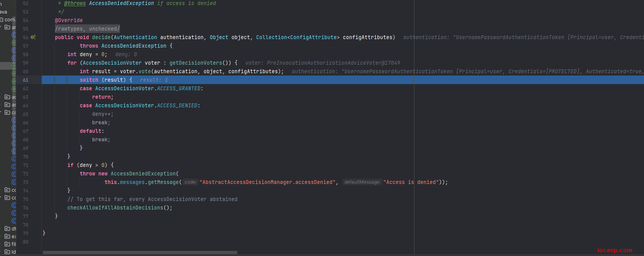Screen dimensions: 644x256
Task: Click 'Collection<ConfigAttribute>' parameter type
Action: pos(298,37)
